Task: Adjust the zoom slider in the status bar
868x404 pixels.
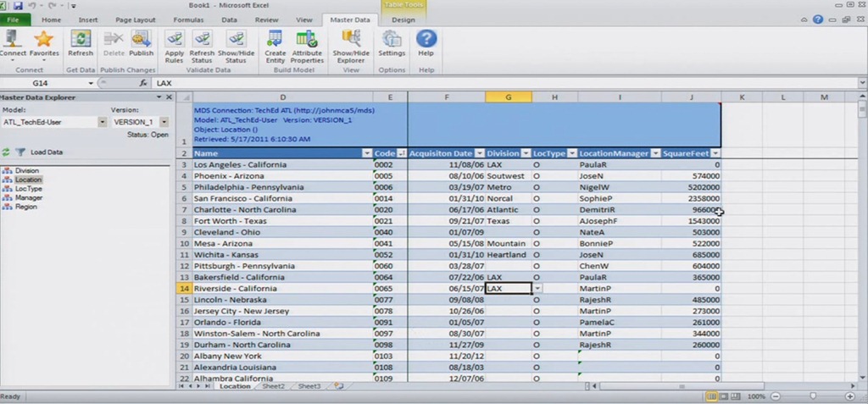Action: [813, 396]
